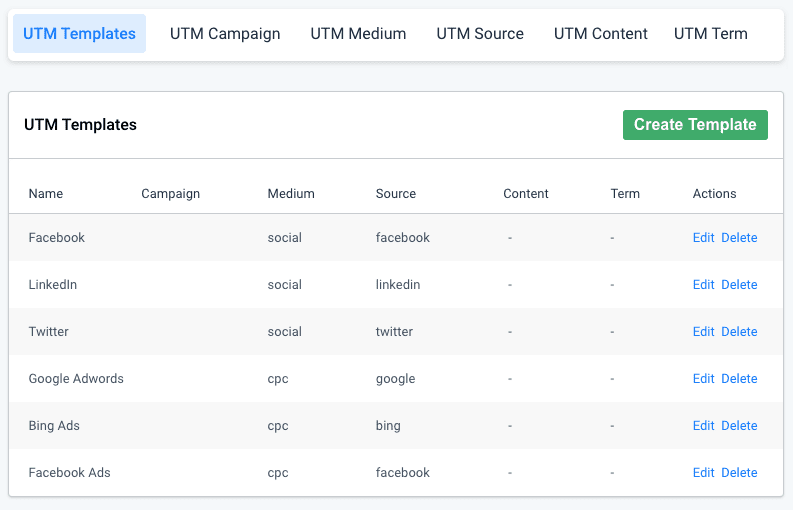Select the UTM Source tab
This screenshot has height=510, width=793.
click(480, 34)
